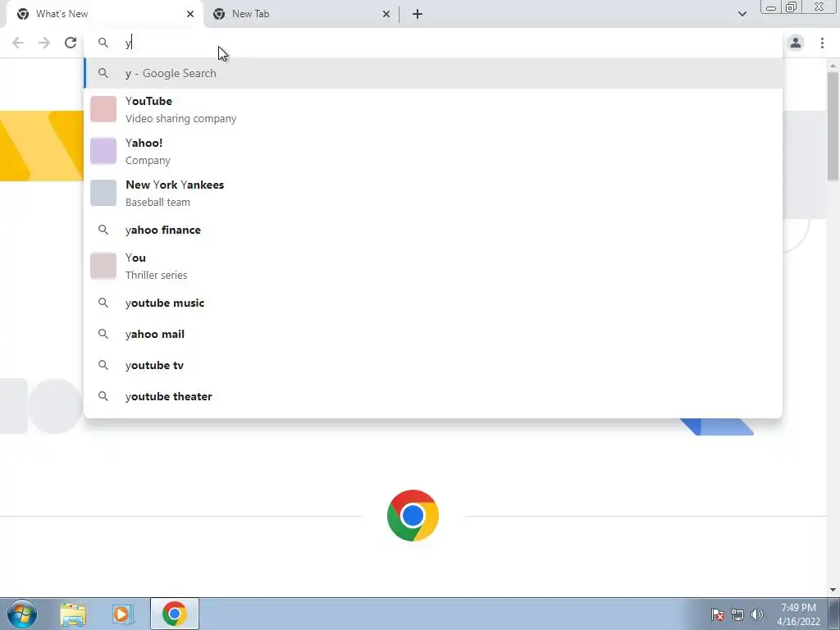The height and width of the screenshot is (630, 840).
Task: Choose the You thriller series suggestion
Action: tap(433, 266)
